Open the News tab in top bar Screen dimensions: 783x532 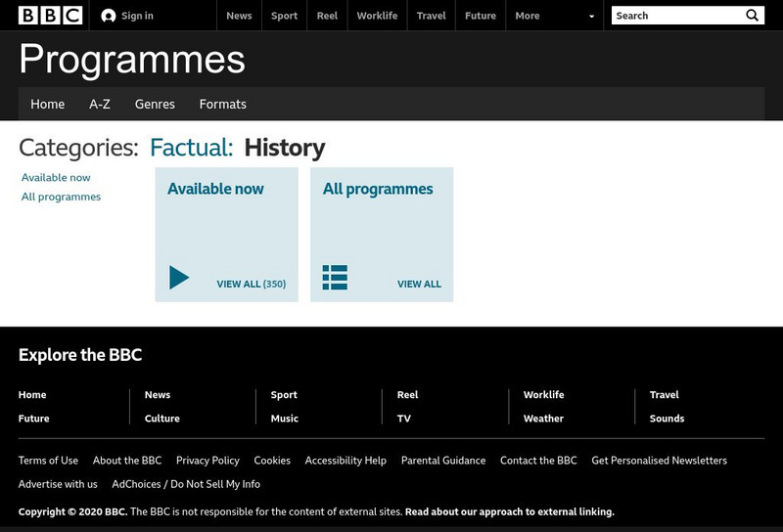(x=239, y=16)
